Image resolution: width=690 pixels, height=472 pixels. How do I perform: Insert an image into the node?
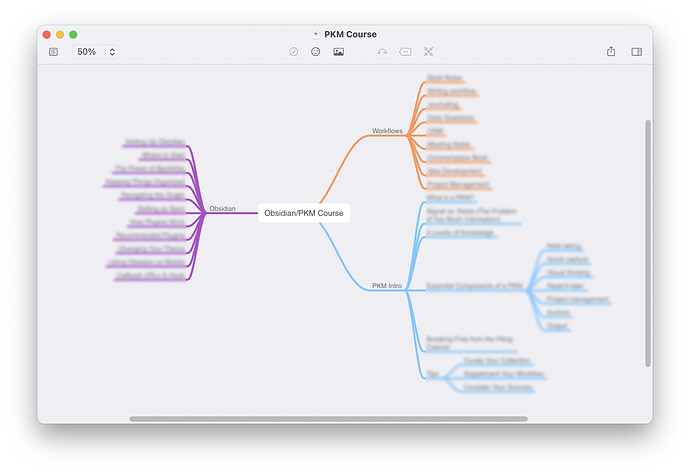[338, 52]
